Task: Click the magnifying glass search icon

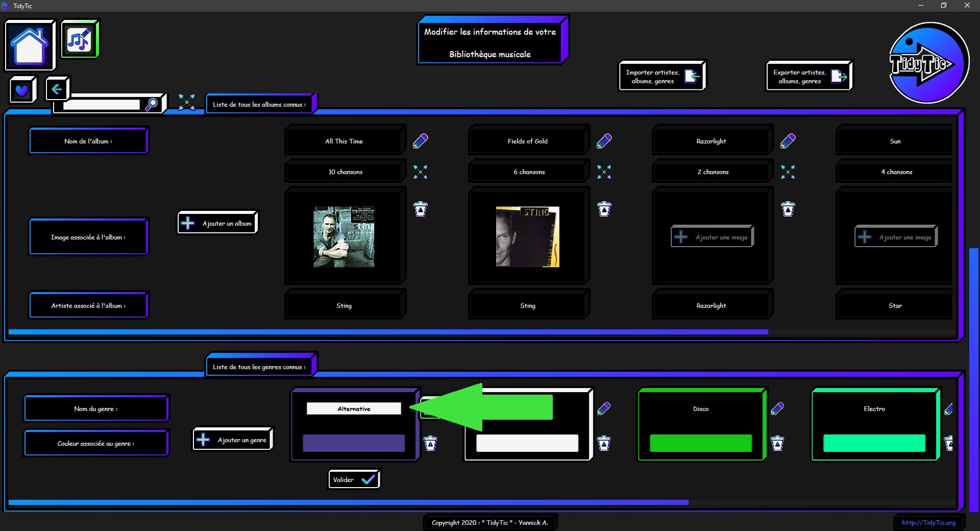Action: (x=152, y=105)
